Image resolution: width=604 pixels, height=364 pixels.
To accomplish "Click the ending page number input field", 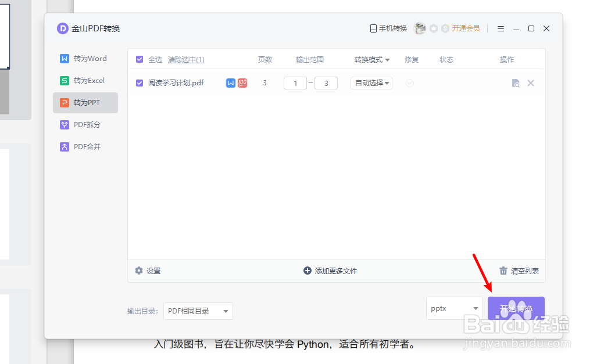I will [326, 82].
